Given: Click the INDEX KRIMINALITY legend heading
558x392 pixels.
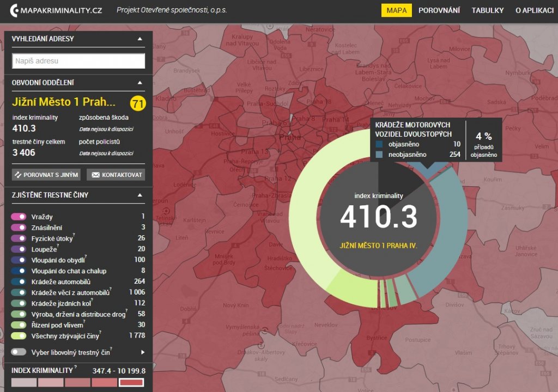Looking at the screenshot, I should (42, 370).
